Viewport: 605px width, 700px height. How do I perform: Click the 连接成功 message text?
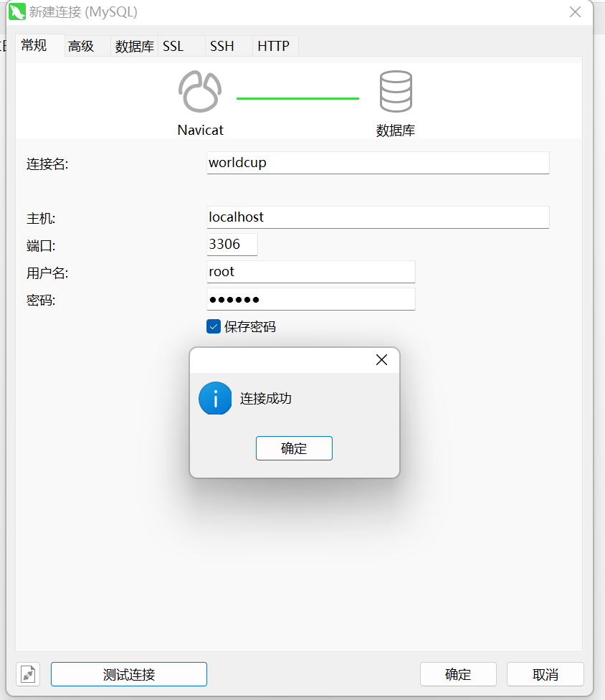coord(266,398)
